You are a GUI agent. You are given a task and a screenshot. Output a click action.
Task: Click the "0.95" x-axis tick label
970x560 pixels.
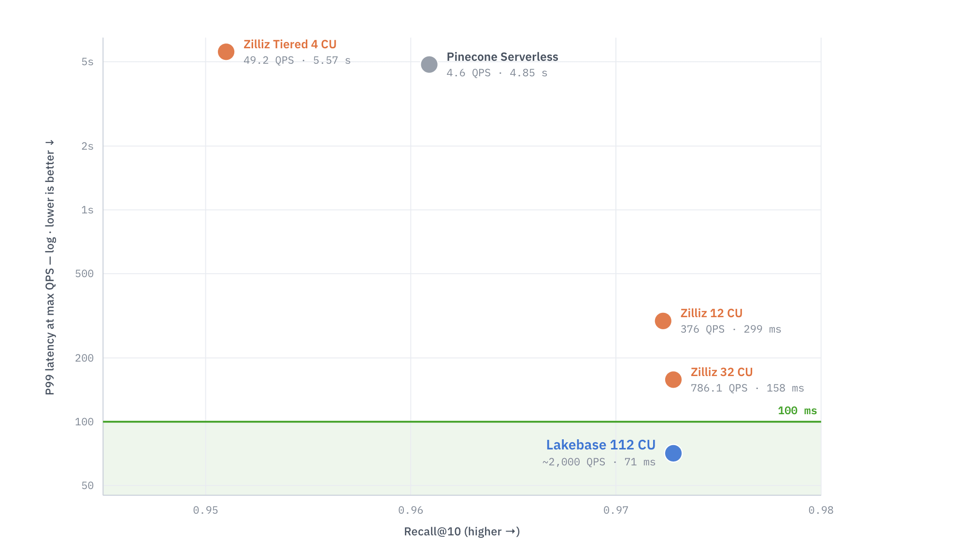coord(206,510)
